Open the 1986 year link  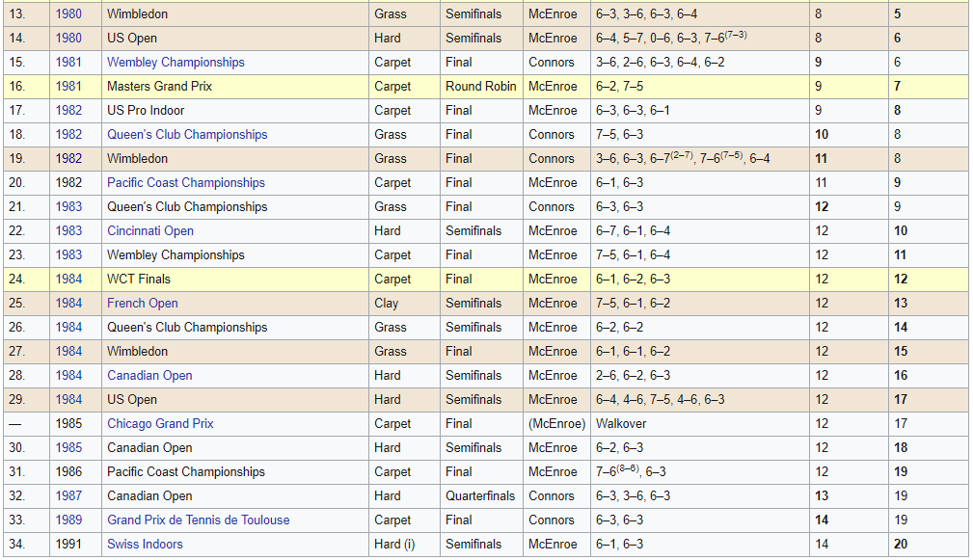tap(68, 472)
